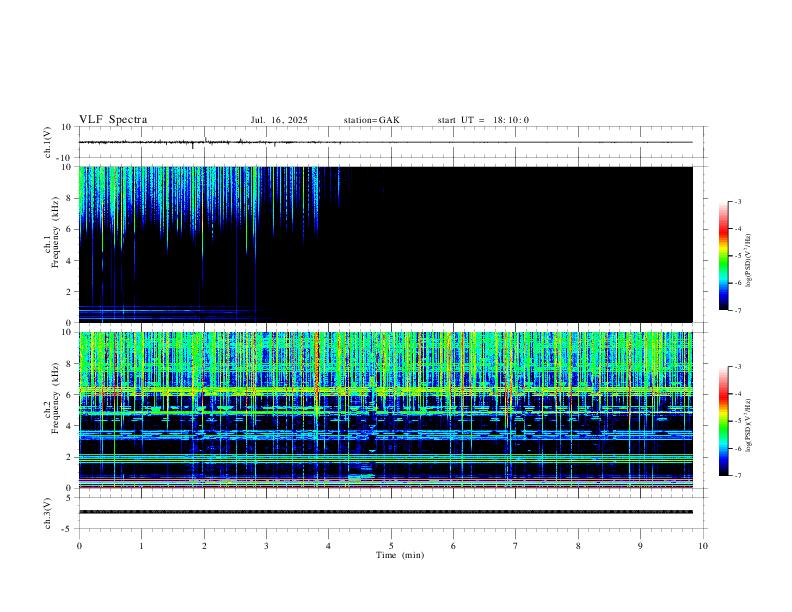
Task: Click the "2" kHz tick on ch.2 frequency axis
Action: pos(69,457)
